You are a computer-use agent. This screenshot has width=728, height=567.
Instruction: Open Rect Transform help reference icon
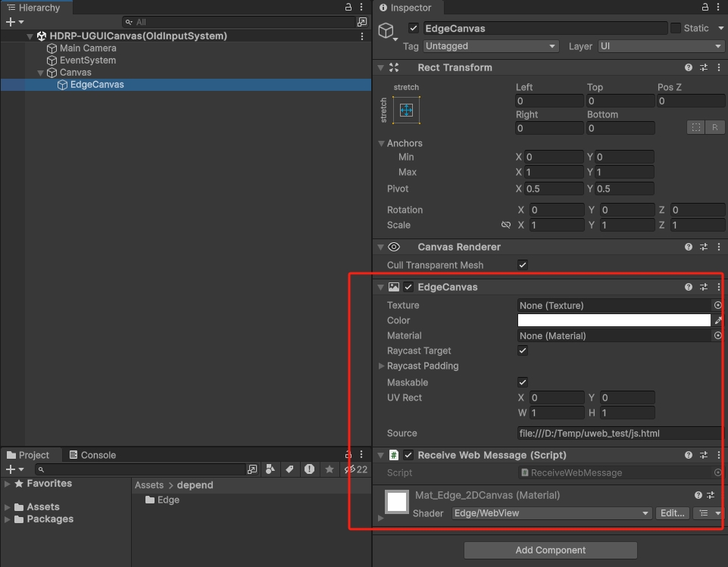coord(689,67)
